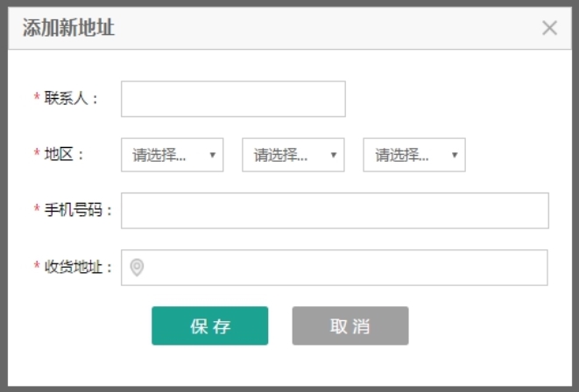Click the 添加新地址 dialog title text
This screenshot has height=392, width=579.
68,28
